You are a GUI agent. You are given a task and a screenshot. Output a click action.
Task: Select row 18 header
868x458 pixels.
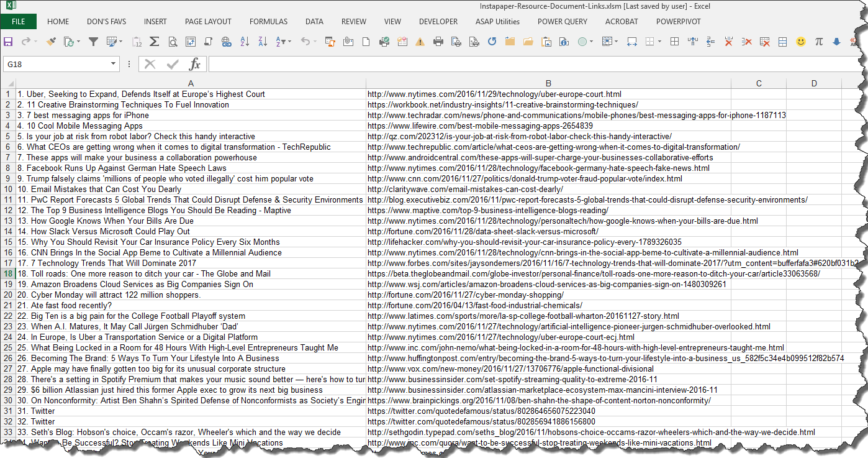[8, 274]
